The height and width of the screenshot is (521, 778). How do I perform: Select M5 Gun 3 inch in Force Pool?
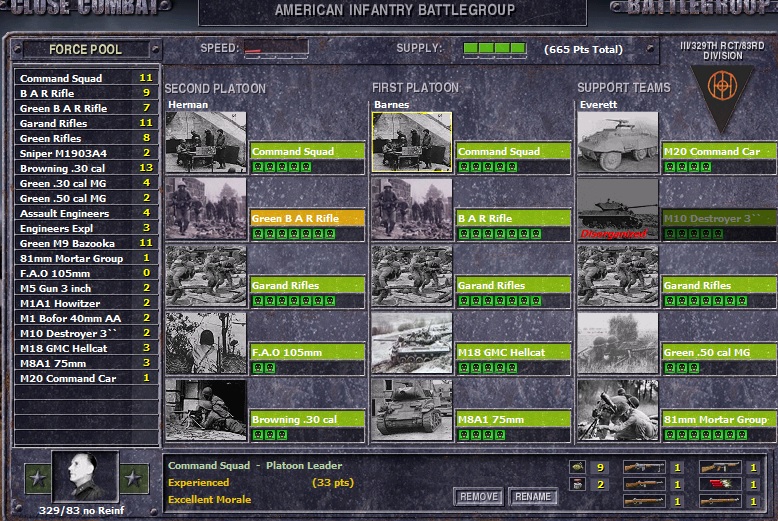[86, 288]
